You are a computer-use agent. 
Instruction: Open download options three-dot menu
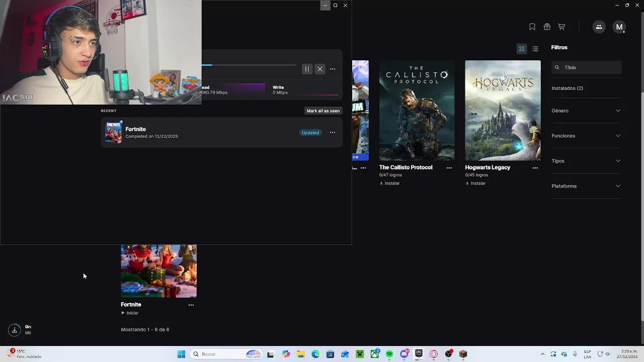333,69
